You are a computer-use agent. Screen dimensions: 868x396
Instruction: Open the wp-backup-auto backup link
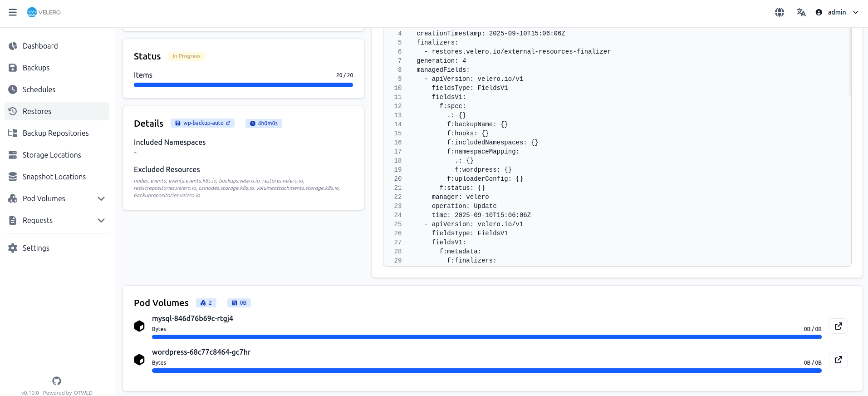[x=203, y=123]
